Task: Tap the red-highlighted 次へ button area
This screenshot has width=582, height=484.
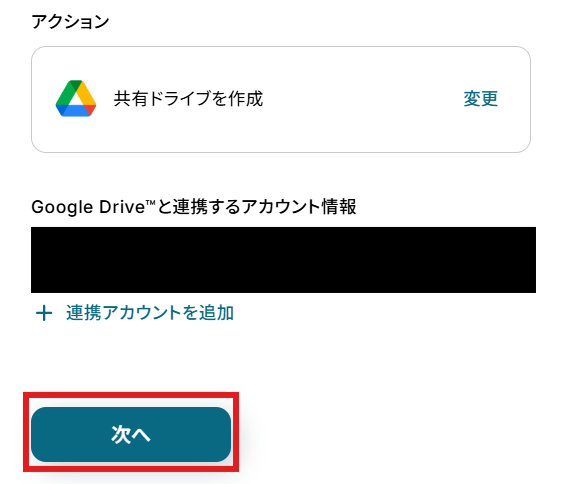Action: (x=131, y=432)
